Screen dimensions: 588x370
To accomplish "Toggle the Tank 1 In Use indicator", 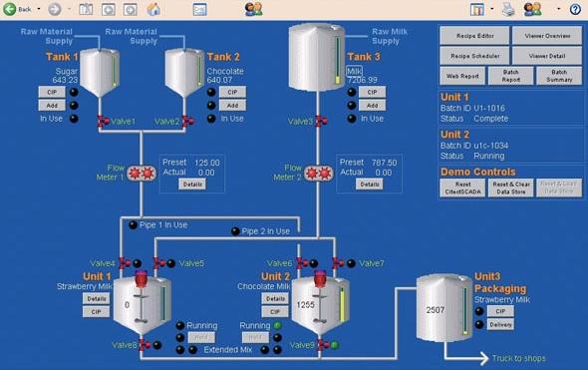I will pyautogui.click(x=75, y=119).
